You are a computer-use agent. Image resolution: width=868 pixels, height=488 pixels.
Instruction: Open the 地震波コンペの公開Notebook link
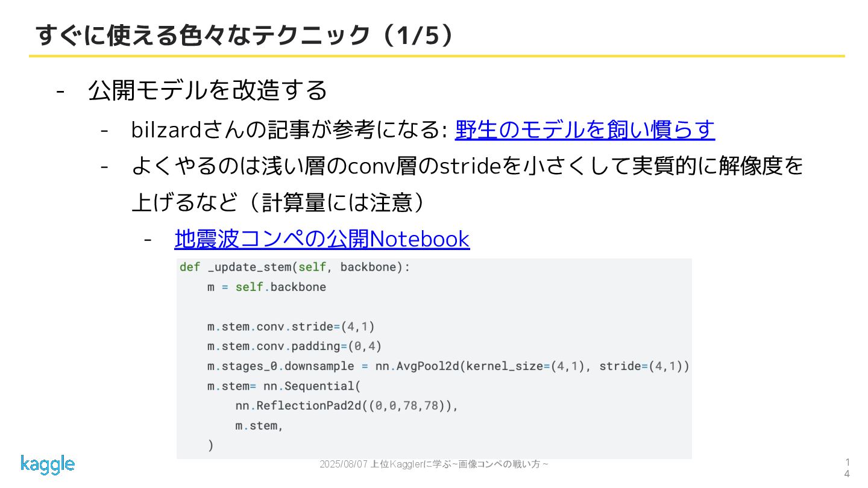[x=322, y=239]
